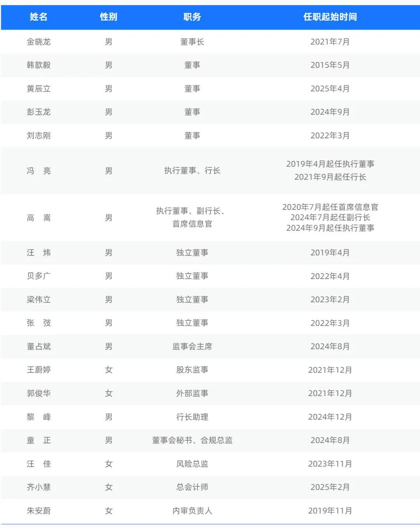The width and height of the screenshot is (420, 532).
Task: Click the text 2020年7月起任首席信息官
Action: pyautogui.click(x=330, y=207)
